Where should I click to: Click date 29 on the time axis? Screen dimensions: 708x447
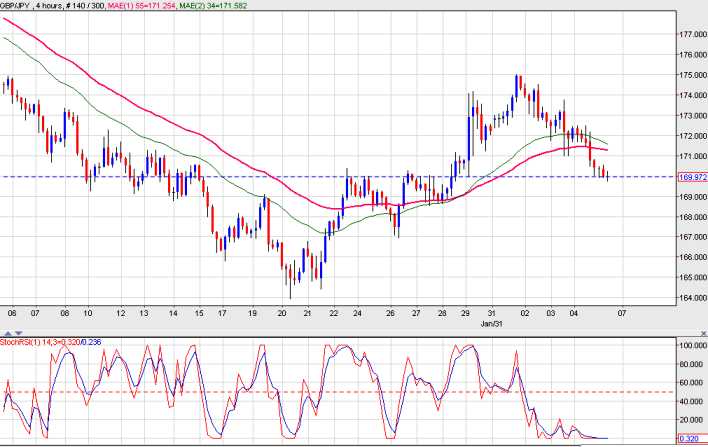point(465,312)
